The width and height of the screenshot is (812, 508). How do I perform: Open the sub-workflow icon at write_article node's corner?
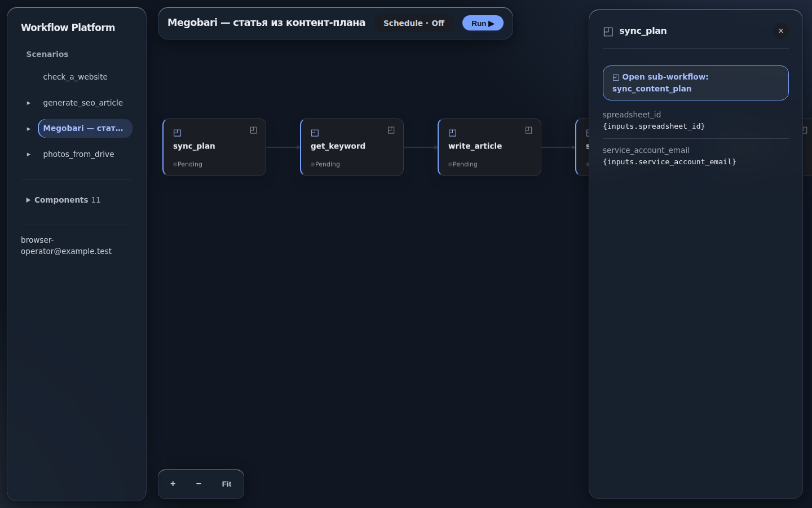point(529,130)
